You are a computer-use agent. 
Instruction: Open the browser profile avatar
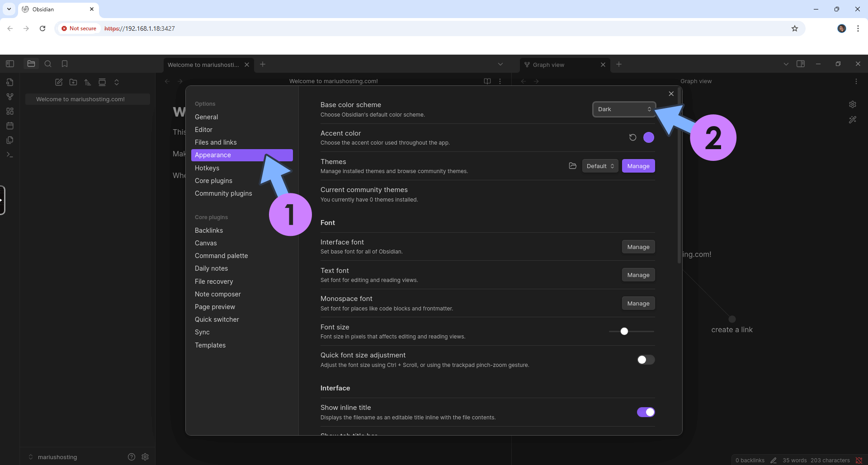point(841,28)
